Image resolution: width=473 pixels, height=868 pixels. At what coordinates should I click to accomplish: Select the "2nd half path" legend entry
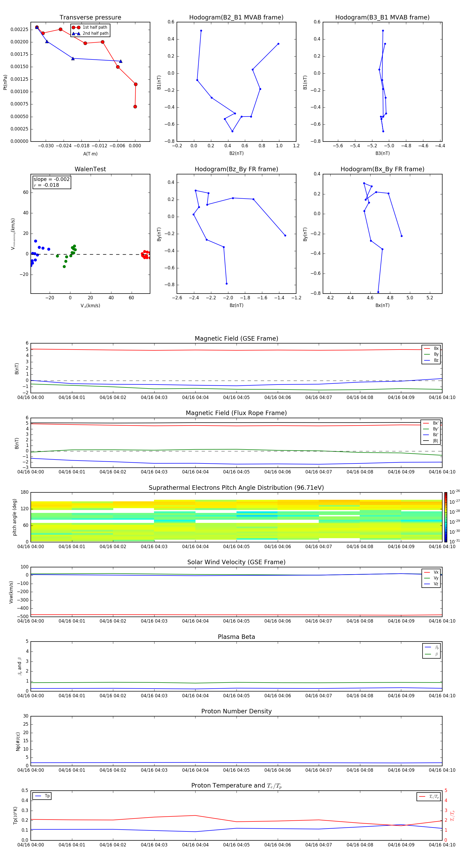tap(90, 33)
